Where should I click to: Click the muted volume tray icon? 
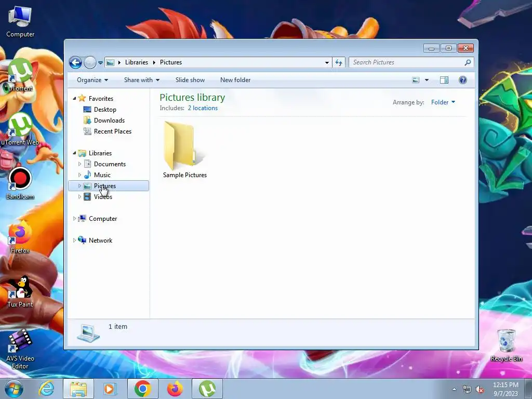[x=480, y=390]
